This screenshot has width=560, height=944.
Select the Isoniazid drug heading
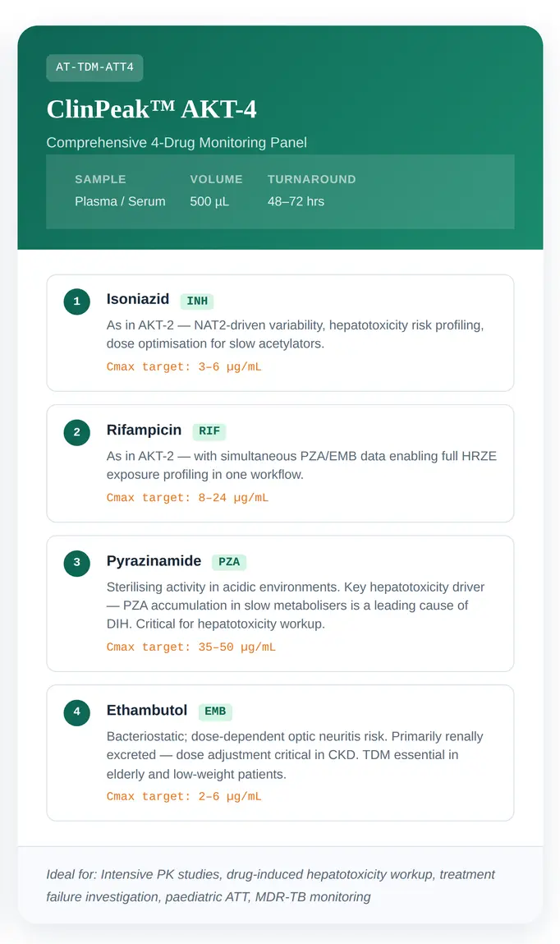click(138, 300)
